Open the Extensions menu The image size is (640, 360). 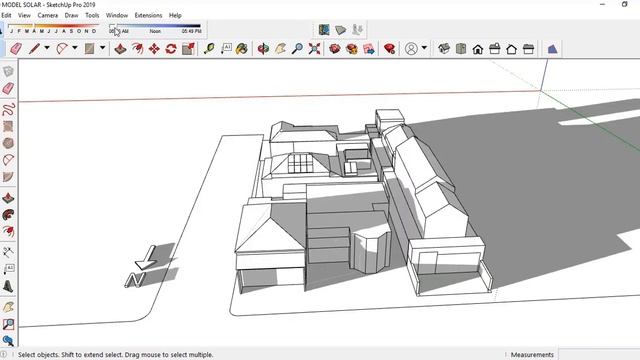148,15
